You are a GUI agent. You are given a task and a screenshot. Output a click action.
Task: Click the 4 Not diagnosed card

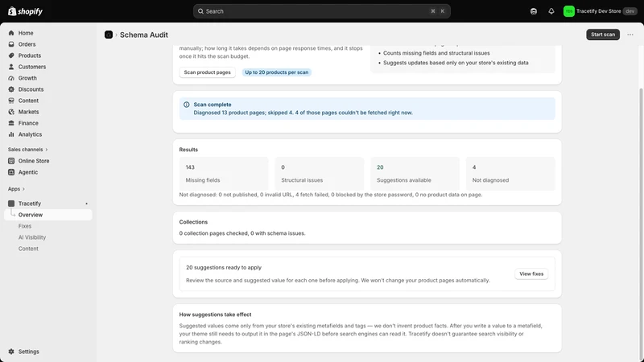point(510,174)
